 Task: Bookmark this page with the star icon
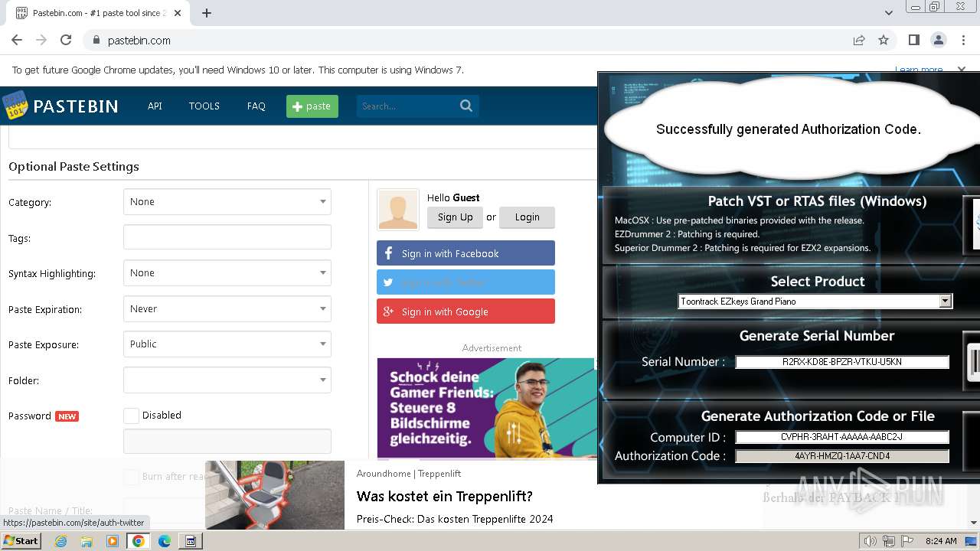884,40
